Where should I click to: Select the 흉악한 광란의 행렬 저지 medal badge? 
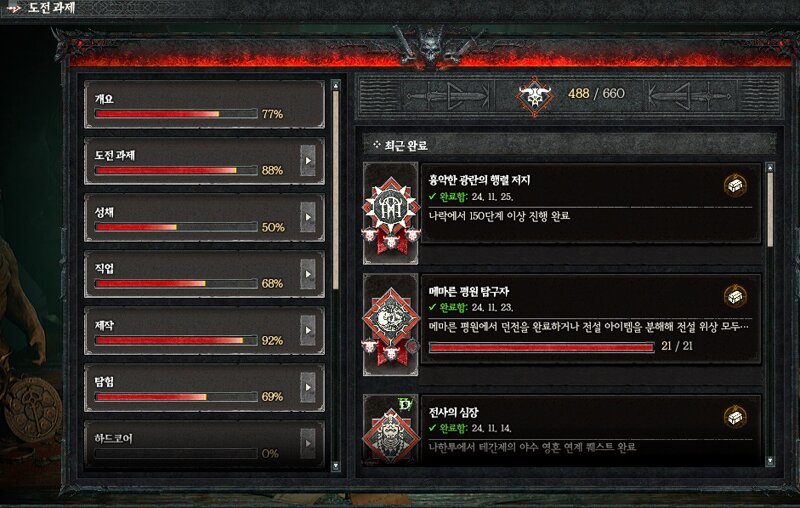click(x=391, y=214)
